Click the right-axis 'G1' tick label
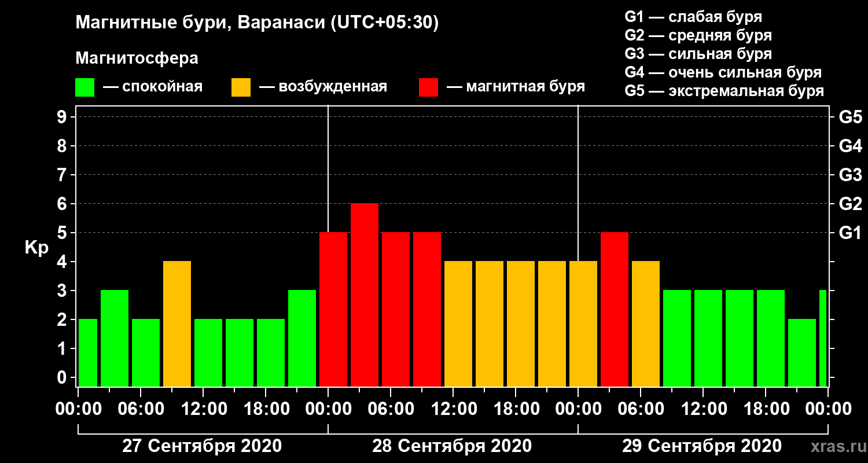 [850, 233]
